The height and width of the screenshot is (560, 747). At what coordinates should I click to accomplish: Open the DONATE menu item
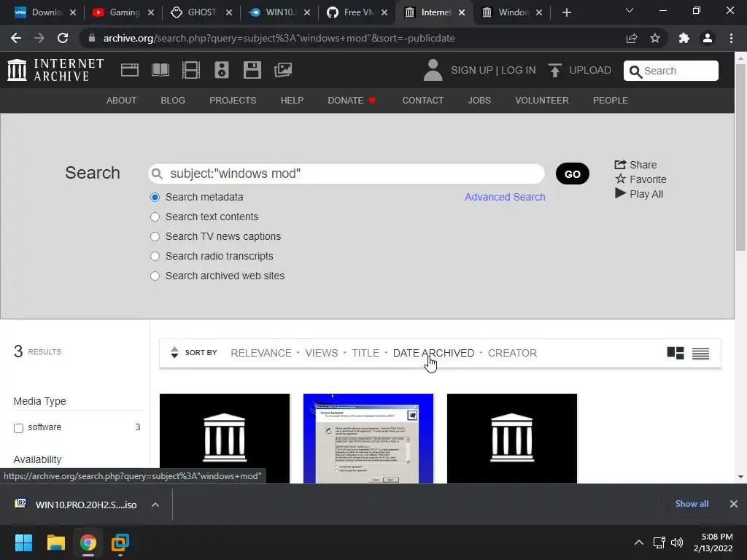tap(352, 101)
